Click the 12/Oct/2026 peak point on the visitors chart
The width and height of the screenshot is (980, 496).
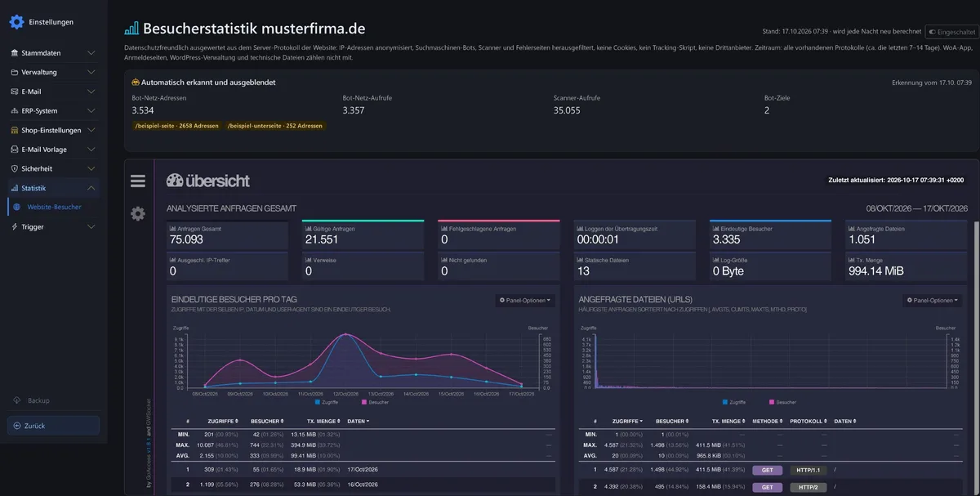point(346,333)
